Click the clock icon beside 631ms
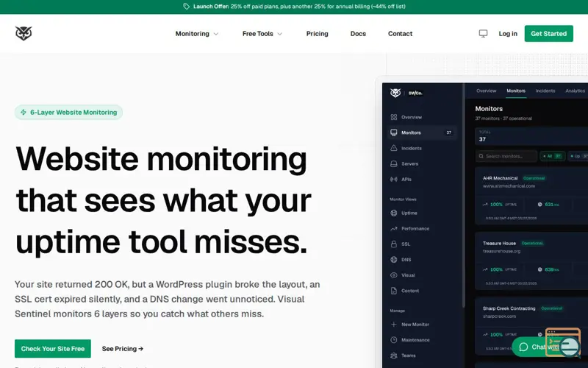The height and width of the screenshot is (368, 588). point(540,205)
